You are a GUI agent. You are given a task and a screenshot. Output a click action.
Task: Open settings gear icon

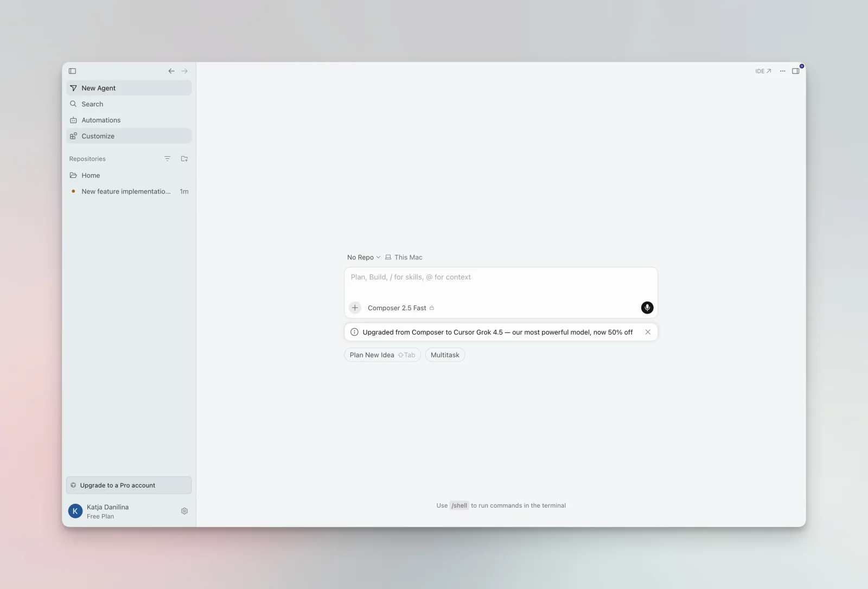pos(184,511)
